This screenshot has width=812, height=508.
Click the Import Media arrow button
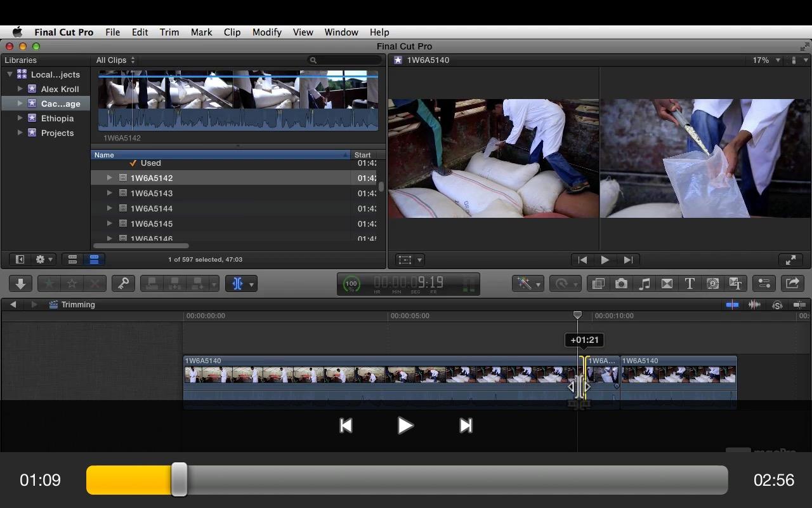pyautogui.click(x=20, y=284)
